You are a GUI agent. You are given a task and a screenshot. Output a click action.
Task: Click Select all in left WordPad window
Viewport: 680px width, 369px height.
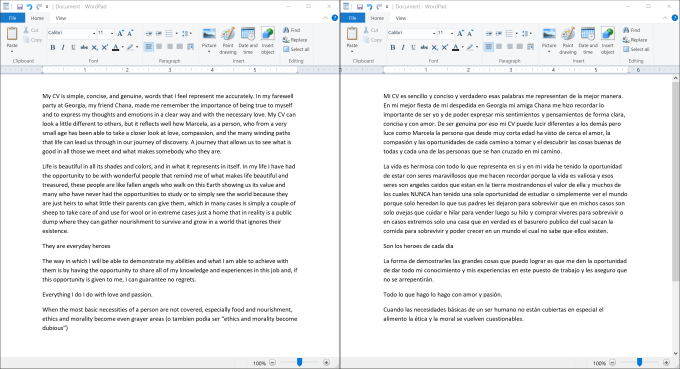pos(296,49)
